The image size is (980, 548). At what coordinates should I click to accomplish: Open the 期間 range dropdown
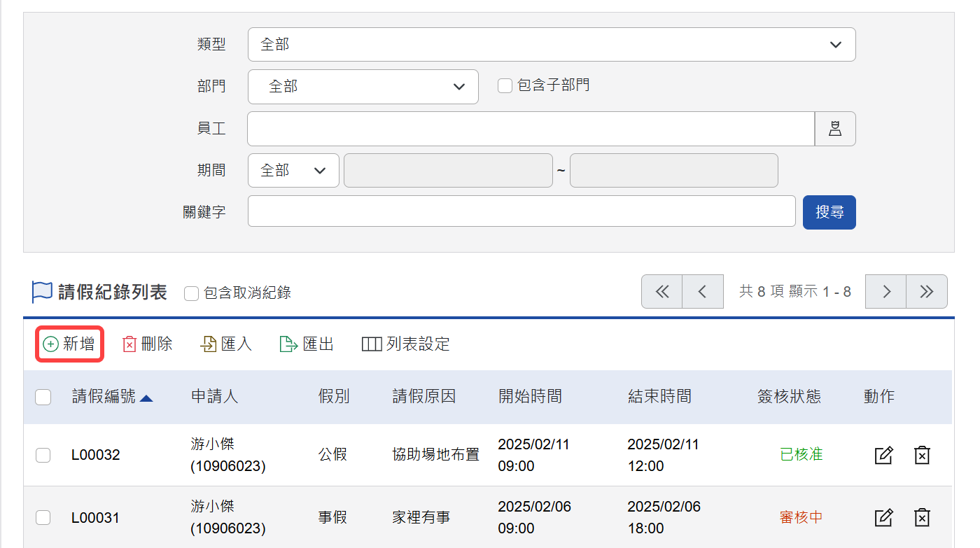293,171
